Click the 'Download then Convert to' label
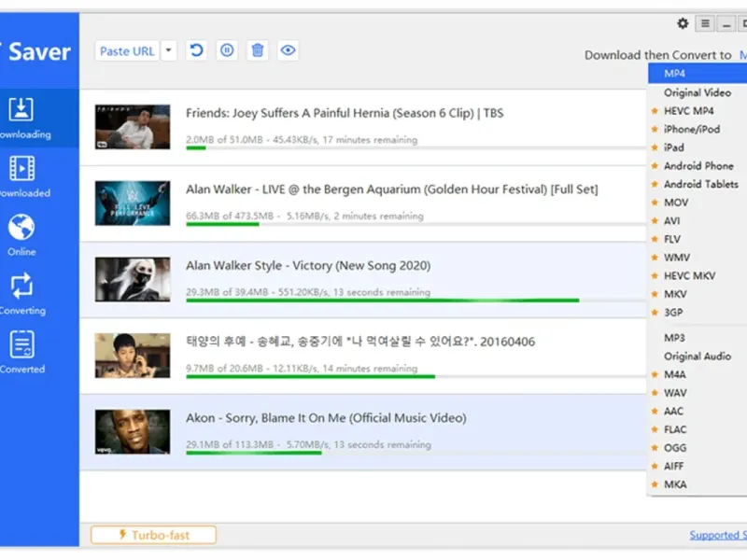This screenshot has width=747, height=560. click(x=658, y=55)
